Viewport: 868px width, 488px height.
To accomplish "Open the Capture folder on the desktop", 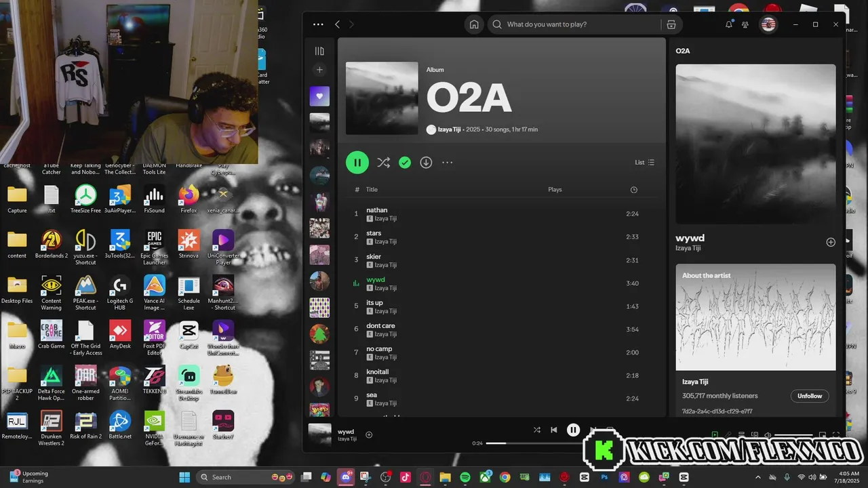I will (x=17, y=199).
